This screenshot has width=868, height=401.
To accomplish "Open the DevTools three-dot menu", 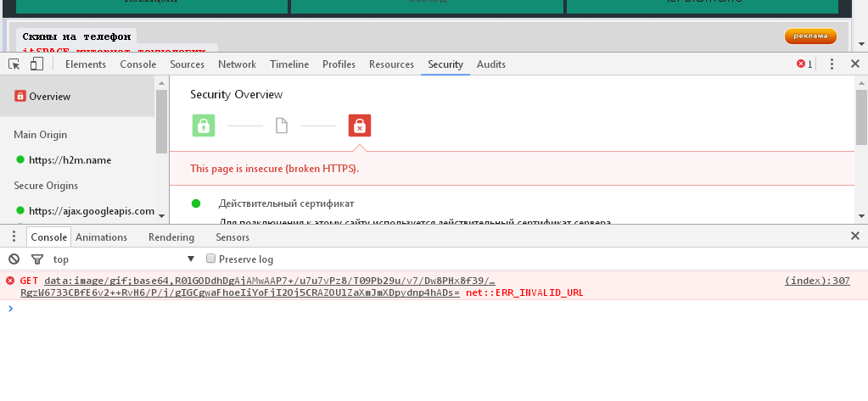I will point(832,64).
